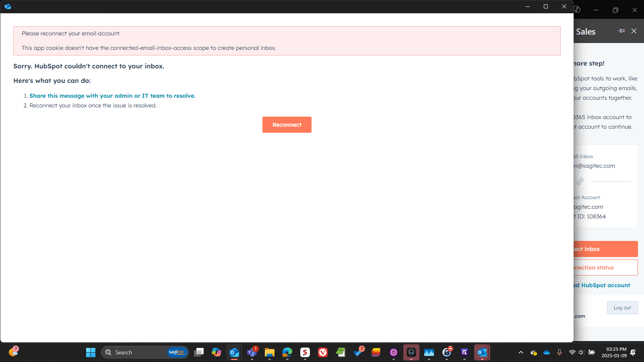The height and width of the screenshot is (362, 644).
Task: Open the blue OneDrive tray icon
Action: 547,352
